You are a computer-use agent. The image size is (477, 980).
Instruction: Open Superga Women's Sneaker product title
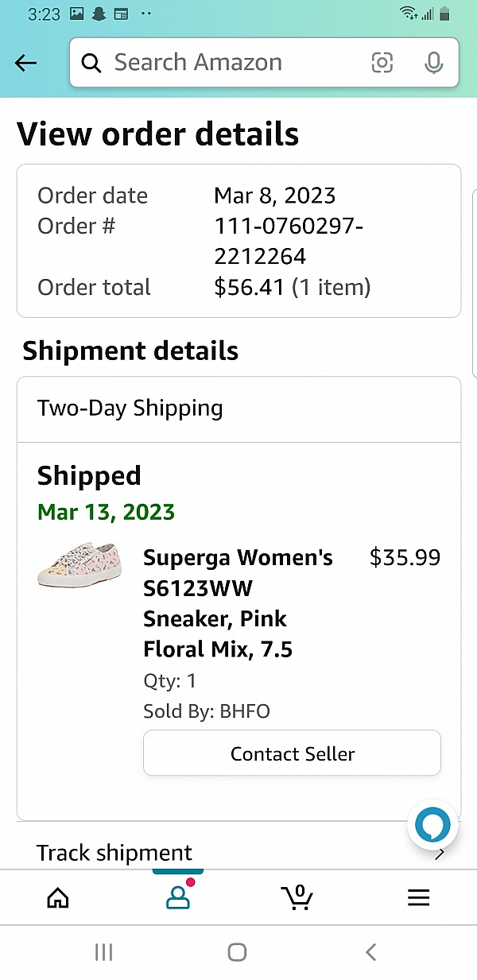[238, 603]
